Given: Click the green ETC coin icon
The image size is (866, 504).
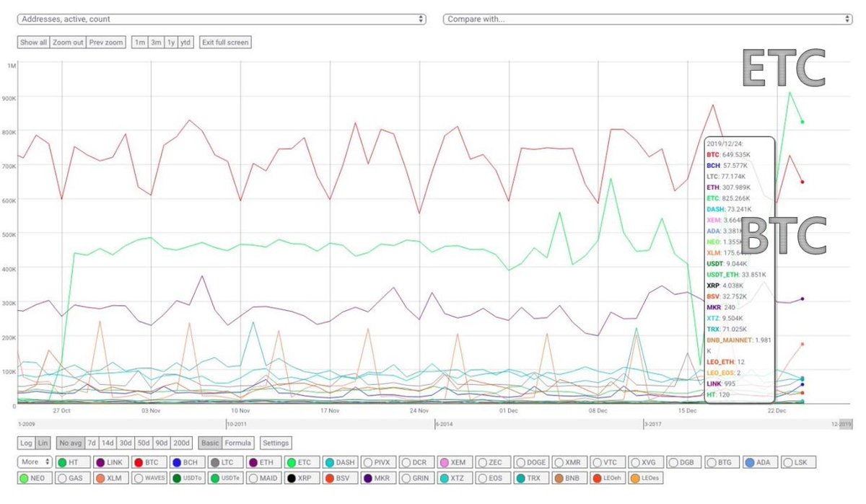Looking at the screenshot, I should click(293, 462).
